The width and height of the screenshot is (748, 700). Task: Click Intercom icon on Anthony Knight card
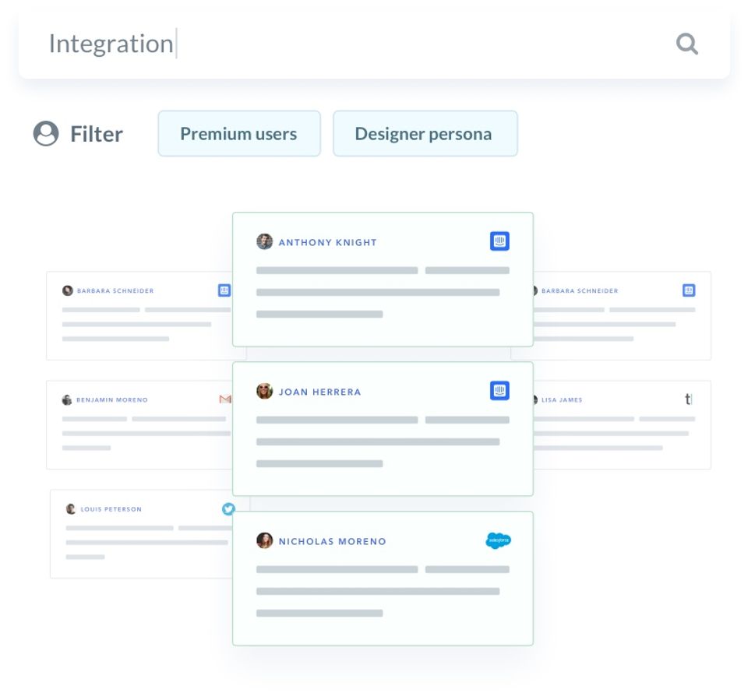point(499,241)
